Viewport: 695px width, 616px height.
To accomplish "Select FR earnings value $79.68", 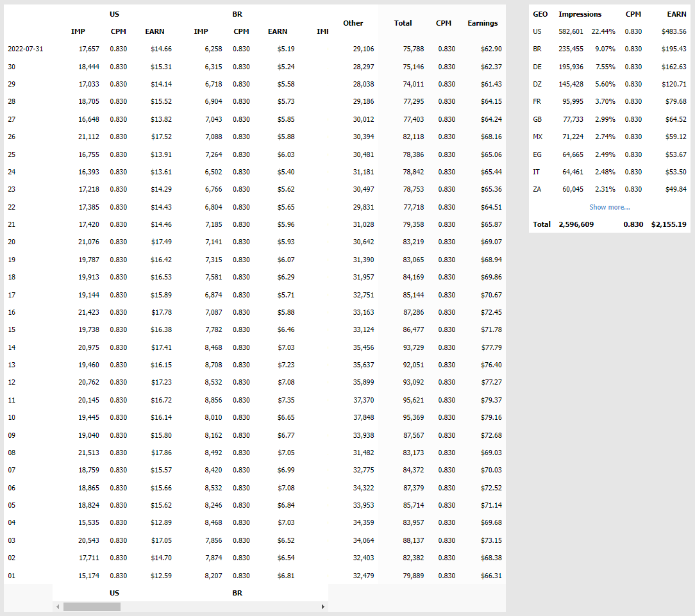I will click(676, 101).
